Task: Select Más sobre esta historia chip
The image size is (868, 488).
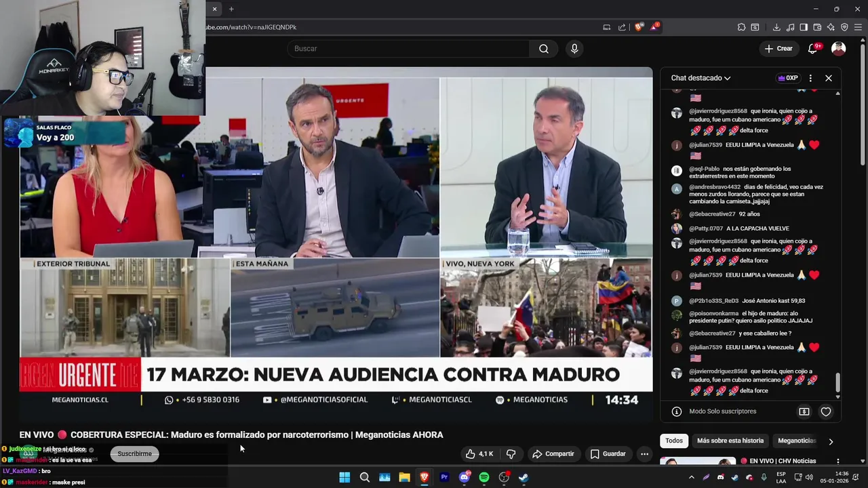Action: pos(730,441)
